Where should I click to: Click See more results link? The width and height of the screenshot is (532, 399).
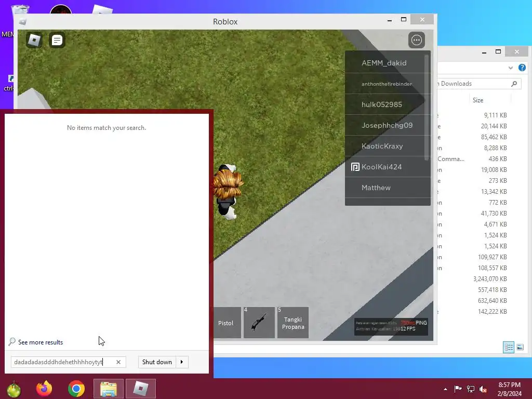coord(41,342)
